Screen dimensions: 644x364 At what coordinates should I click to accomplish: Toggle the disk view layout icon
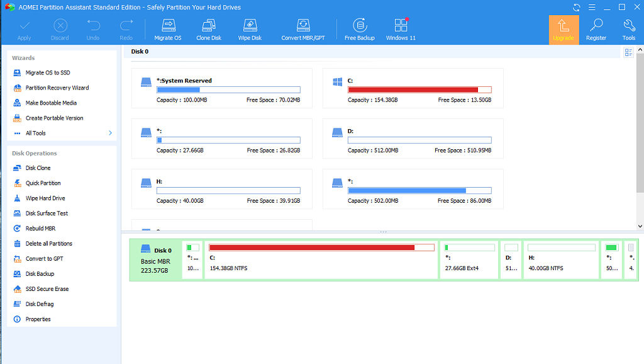(628, 52)
